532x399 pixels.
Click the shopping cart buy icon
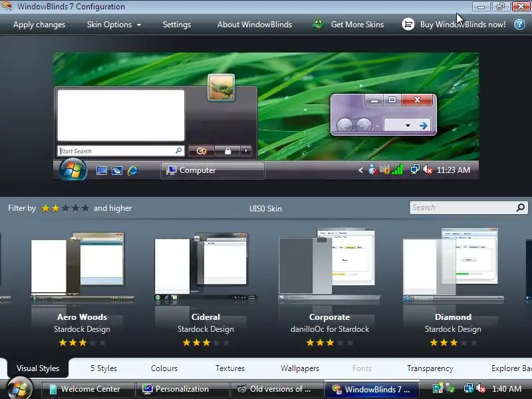point(408,25)
